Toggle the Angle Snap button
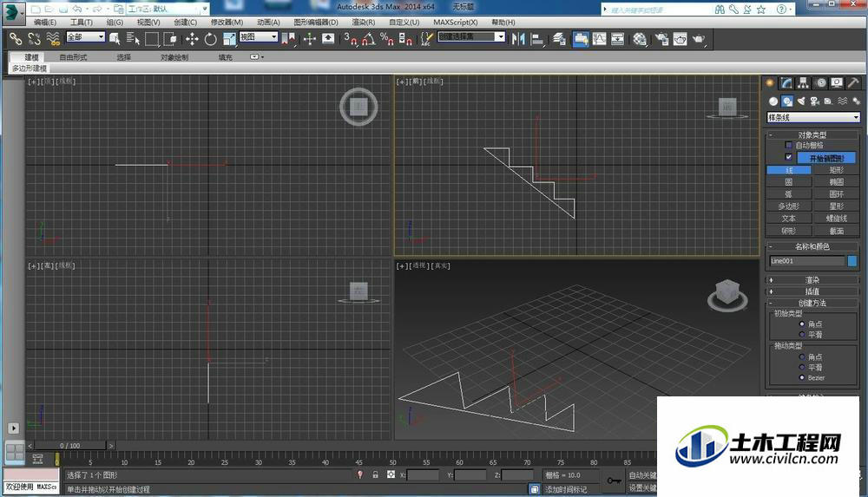The height and width of the screenshot is (497, 868). 369,39
